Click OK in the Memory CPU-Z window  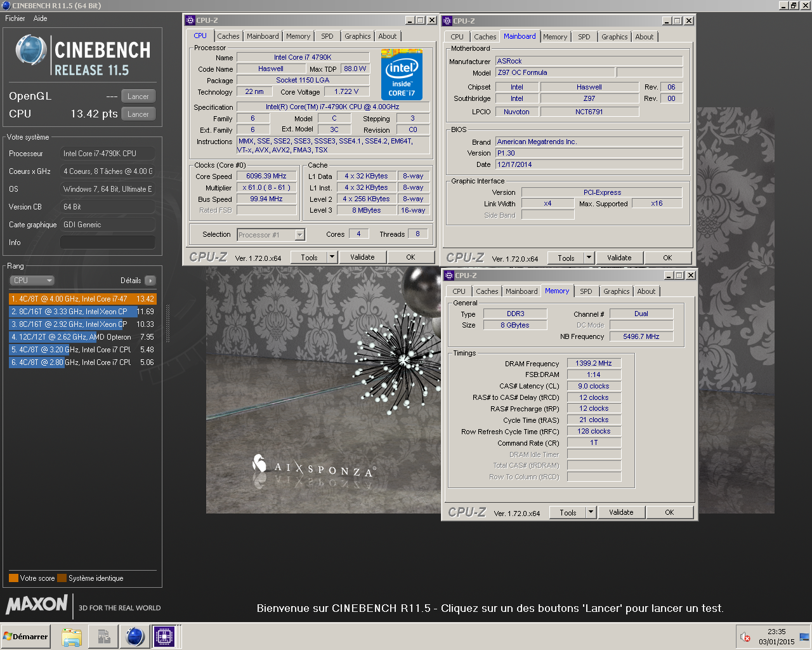click(x=669, y=512)
